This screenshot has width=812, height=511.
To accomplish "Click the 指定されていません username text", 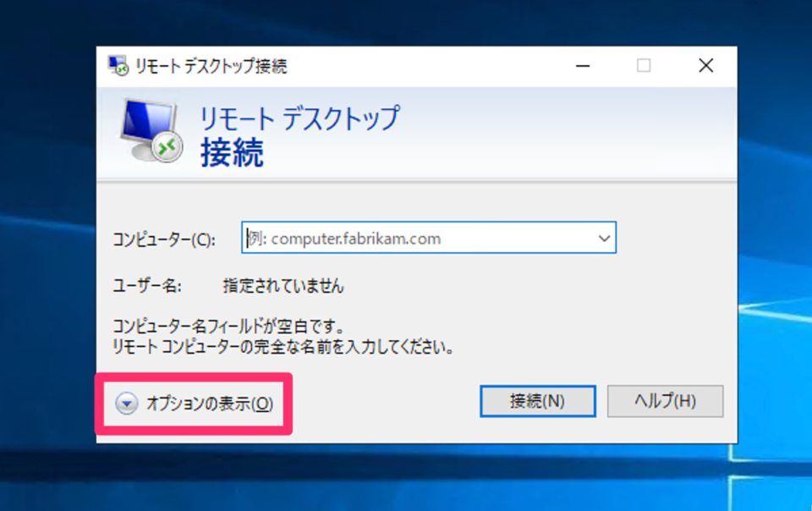I will coord(283,286).
